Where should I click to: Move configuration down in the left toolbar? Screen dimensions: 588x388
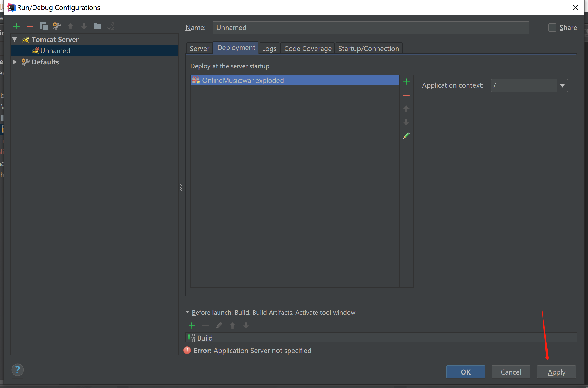click(x=84, y=26)
